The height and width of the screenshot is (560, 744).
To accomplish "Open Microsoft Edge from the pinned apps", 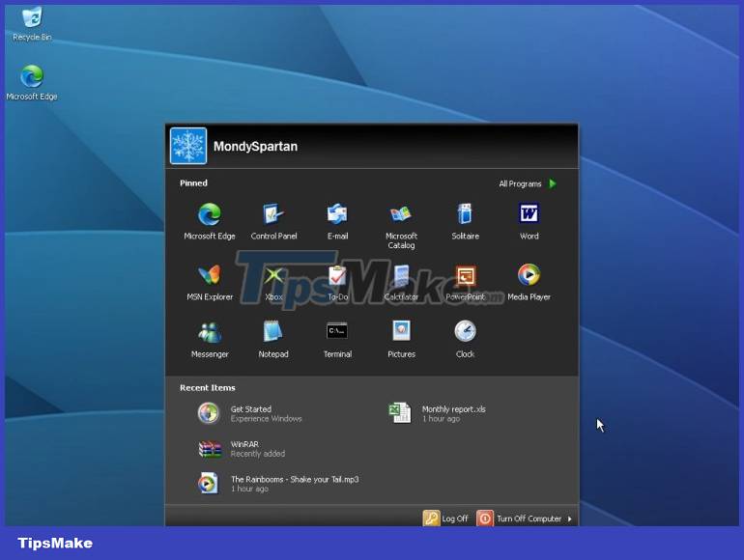I will 210,221.
